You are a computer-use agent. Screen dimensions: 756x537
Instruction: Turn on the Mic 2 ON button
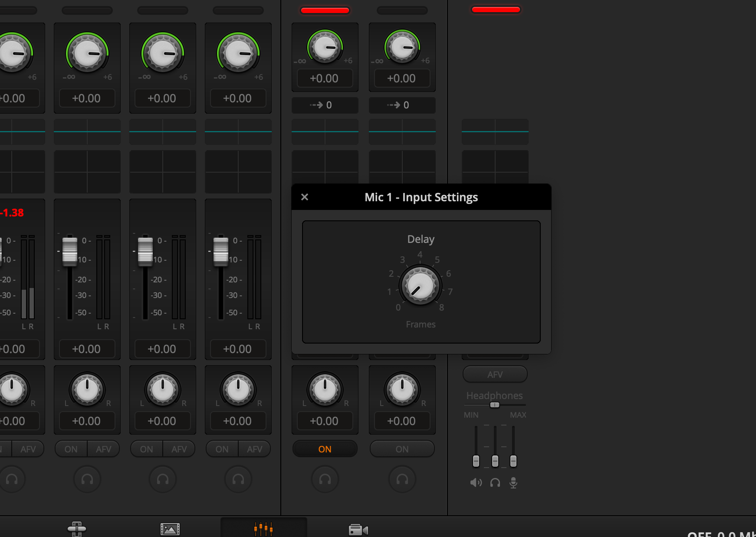click(402, 449)
